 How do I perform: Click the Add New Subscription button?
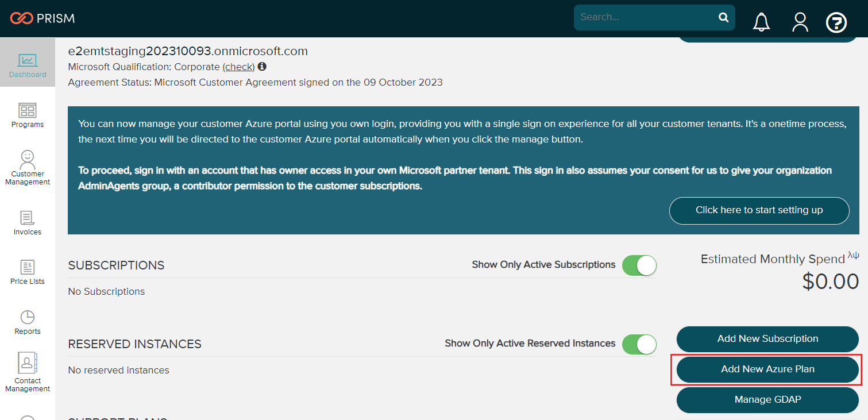click(767, 339)
